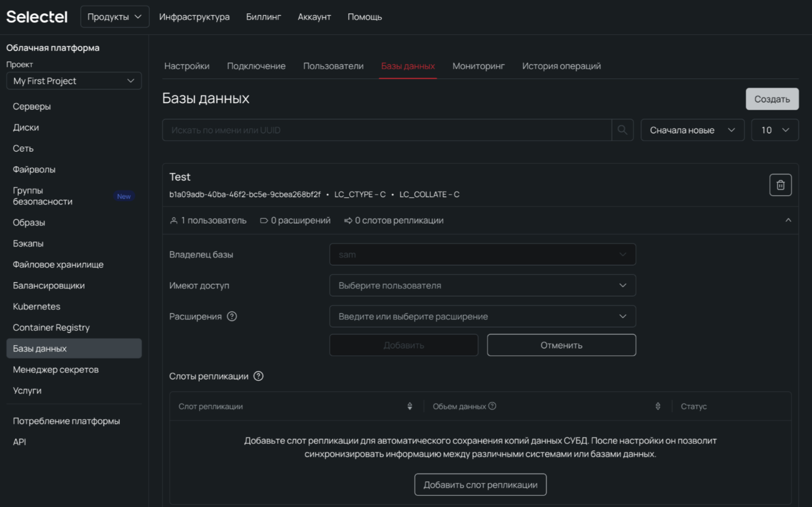Click help icon next to Слоты репликации

pos(258,376)
